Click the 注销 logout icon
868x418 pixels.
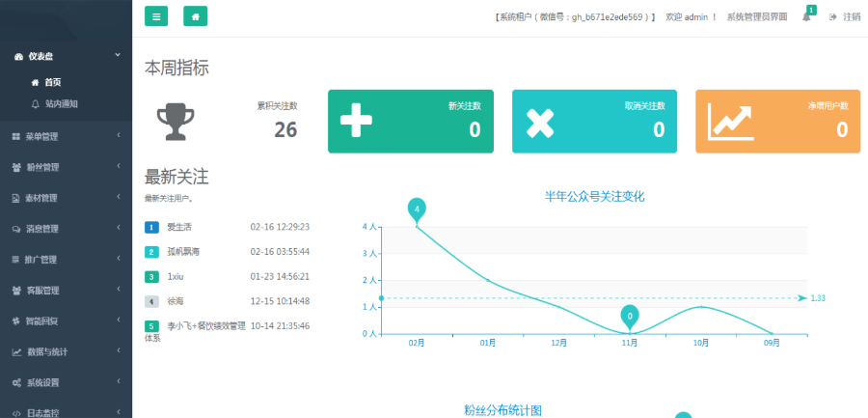click(x=832, y=17)
